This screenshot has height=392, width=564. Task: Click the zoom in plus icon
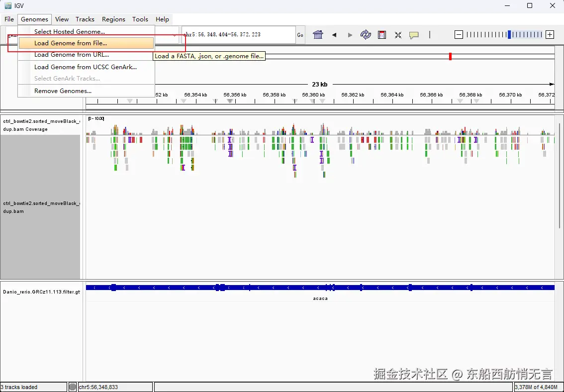point(550,34)
